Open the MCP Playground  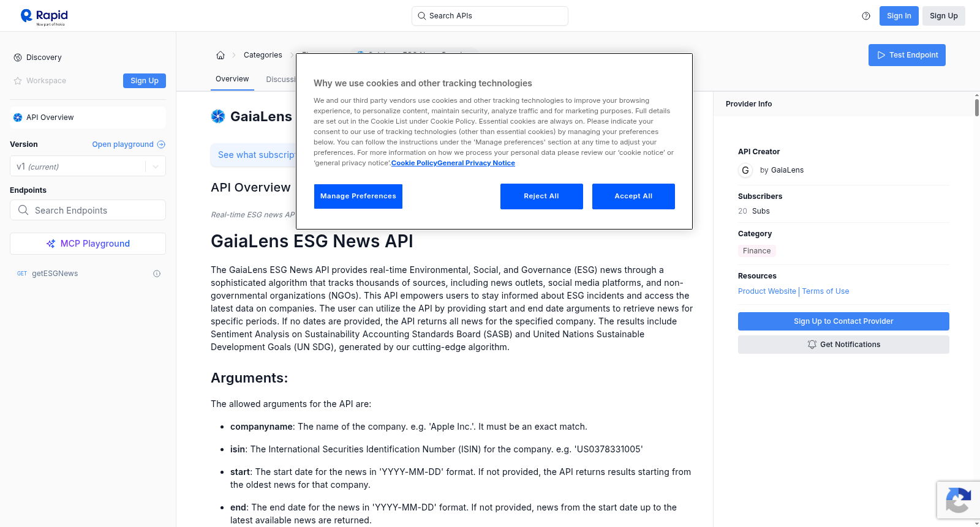pos(88,244)
